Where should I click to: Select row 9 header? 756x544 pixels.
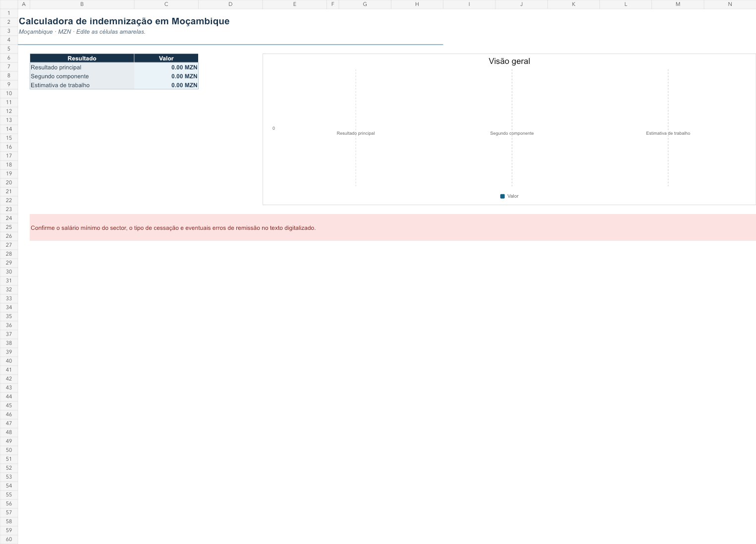click(9, 85)
